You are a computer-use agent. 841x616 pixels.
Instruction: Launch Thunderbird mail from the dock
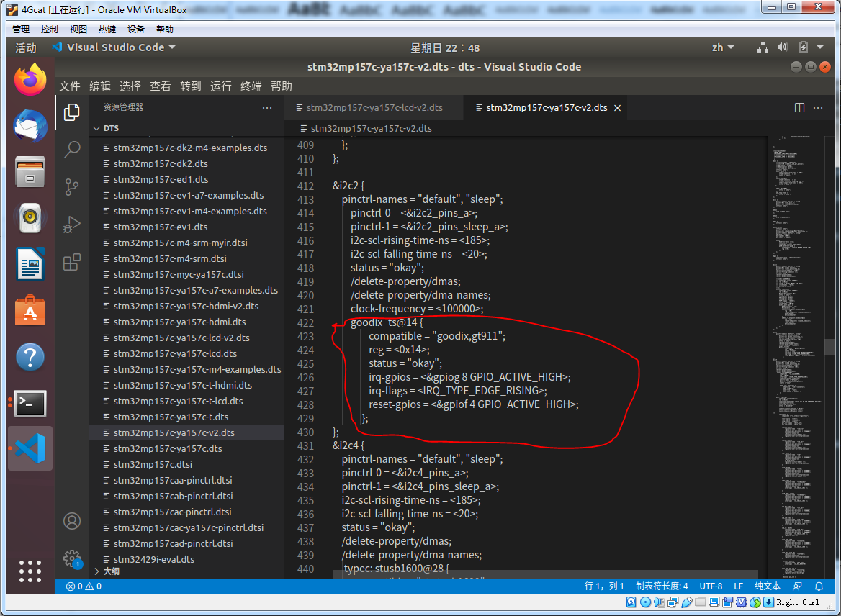(30, 127)
